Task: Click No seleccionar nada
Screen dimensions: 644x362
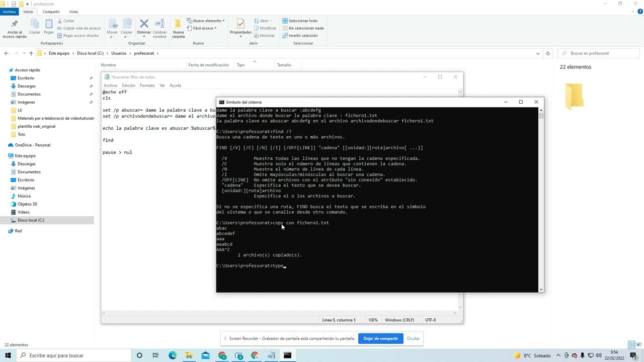Action: point(302,28)
